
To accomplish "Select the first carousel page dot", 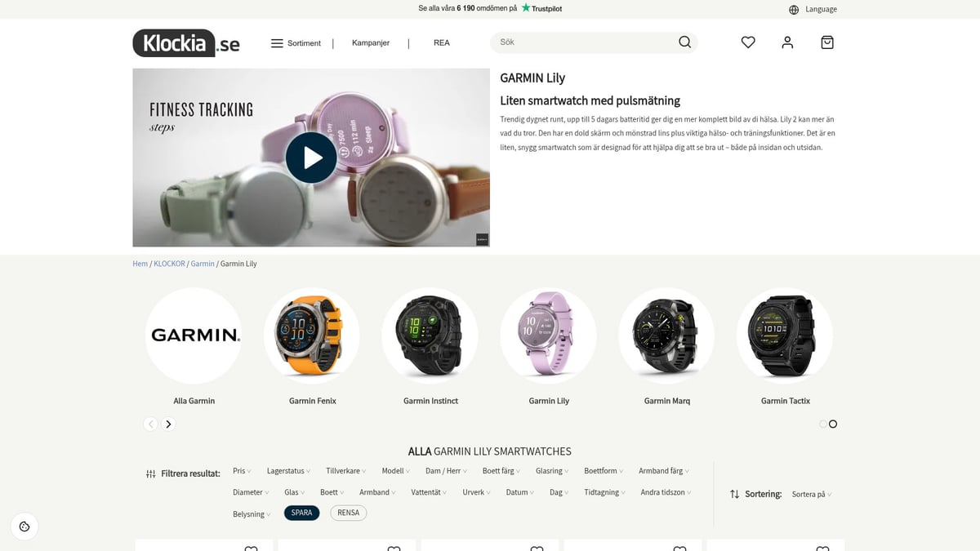I will click(x=823, y=424).
